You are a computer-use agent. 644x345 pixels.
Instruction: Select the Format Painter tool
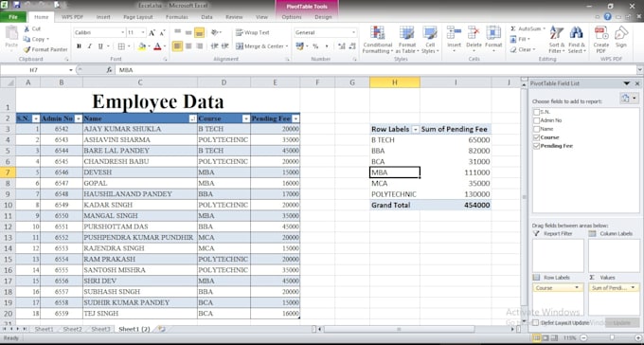(45, 49)
